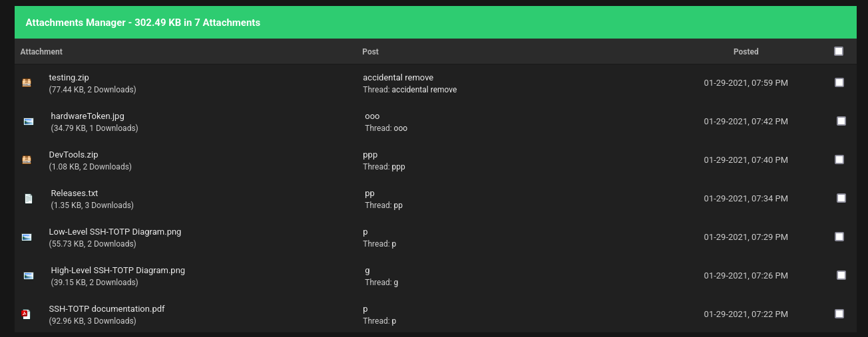Click the Releases.txt file name

pyautogui.click(x=75, y=193)
